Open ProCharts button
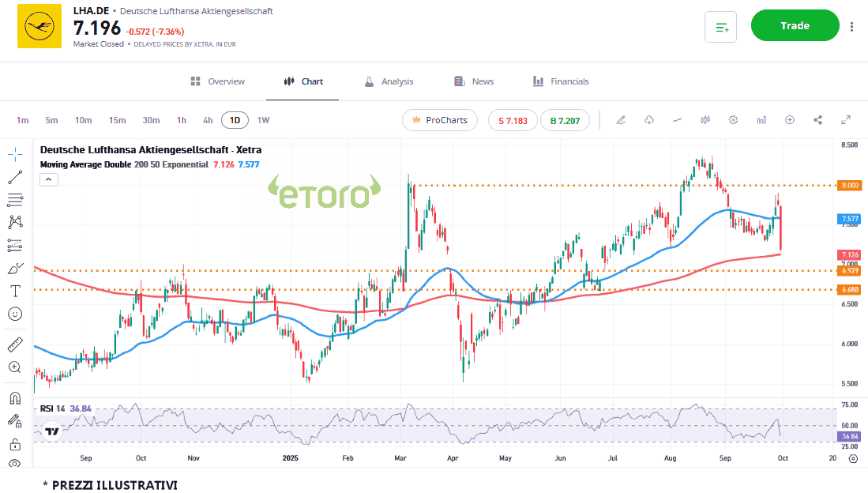868x493 pixels. 440,120
